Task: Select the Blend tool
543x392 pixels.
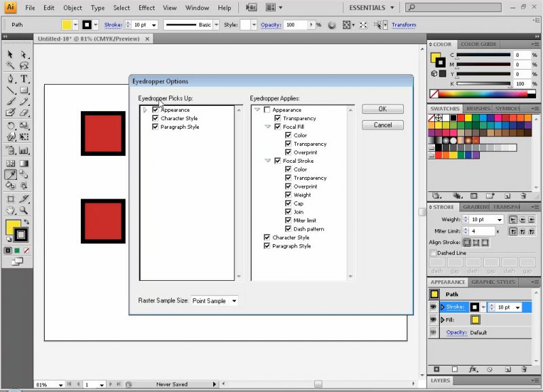Action: tap(24, 174)
